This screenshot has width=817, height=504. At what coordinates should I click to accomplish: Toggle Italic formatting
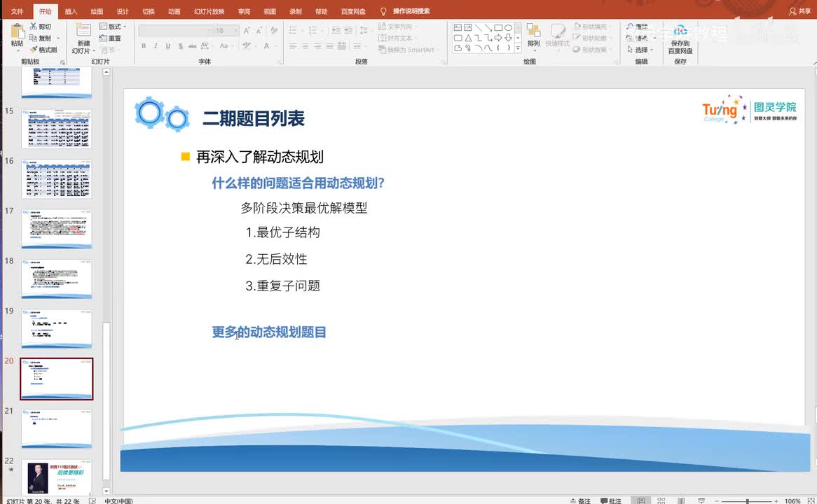click(156, 45)
